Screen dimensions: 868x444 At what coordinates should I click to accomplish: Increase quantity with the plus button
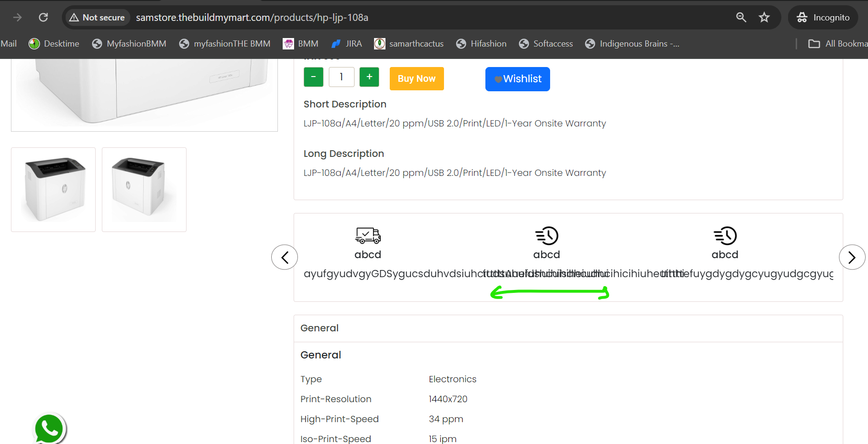(x=369, y=77)
